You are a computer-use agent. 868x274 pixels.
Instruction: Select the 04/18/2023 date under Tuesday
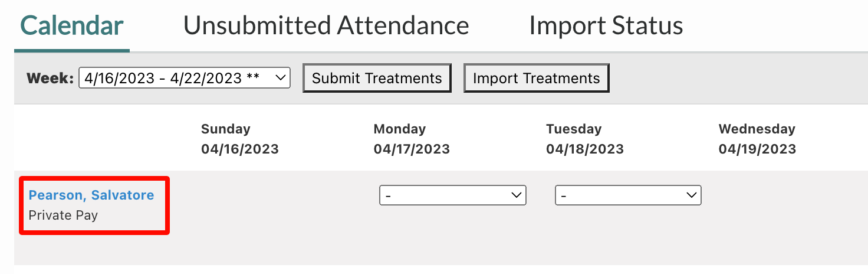click(x=584, y=149)
